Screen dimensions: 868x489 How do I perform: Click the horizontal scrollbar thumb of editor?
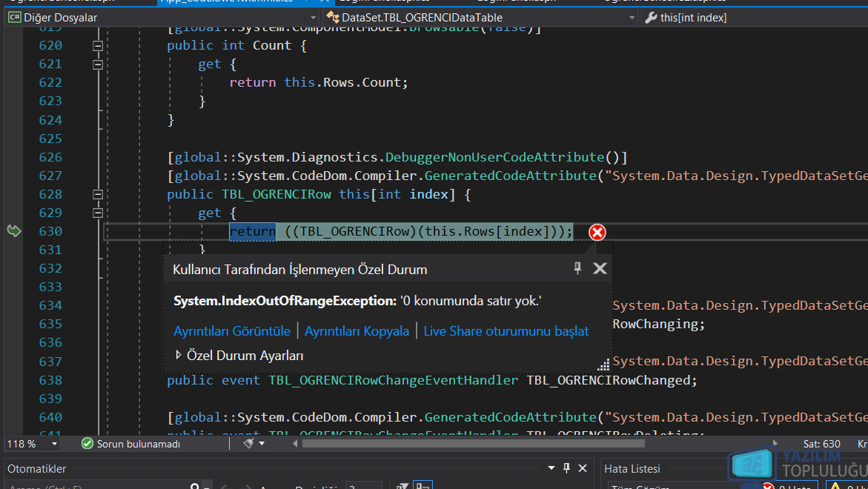[x=474, y=443]
